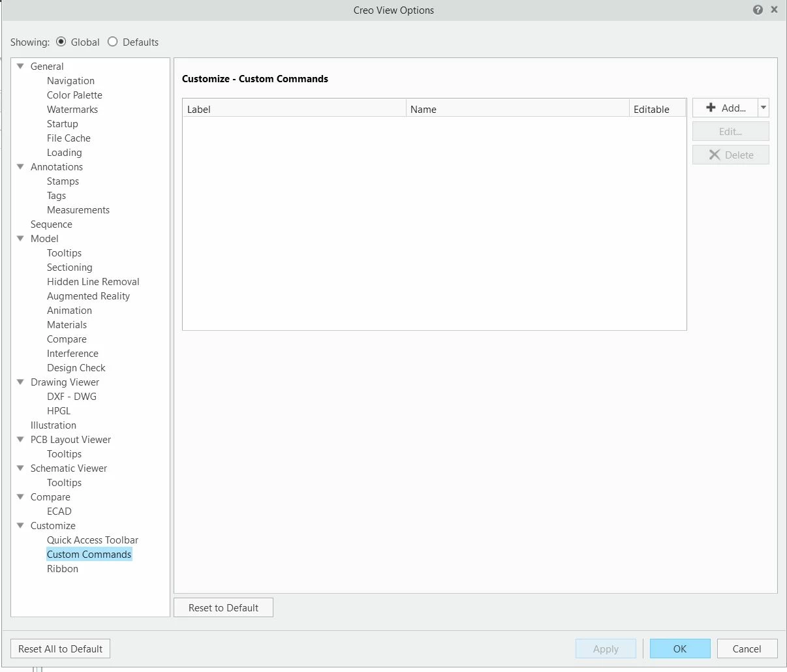Collapse the Annotations tree node
The height and width of the screenshot is (672, 787).
coord(20,166)
